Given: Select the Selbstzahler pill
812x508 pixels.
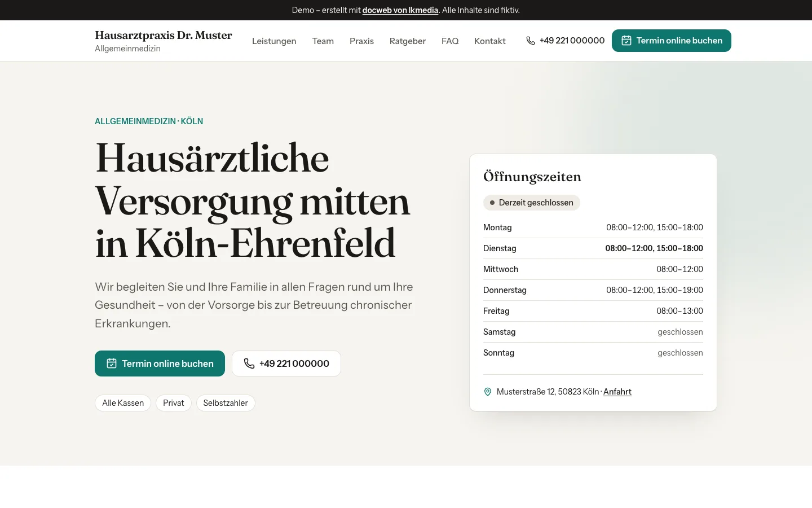Looking at the screenshot, I should [x=226, y=403].
